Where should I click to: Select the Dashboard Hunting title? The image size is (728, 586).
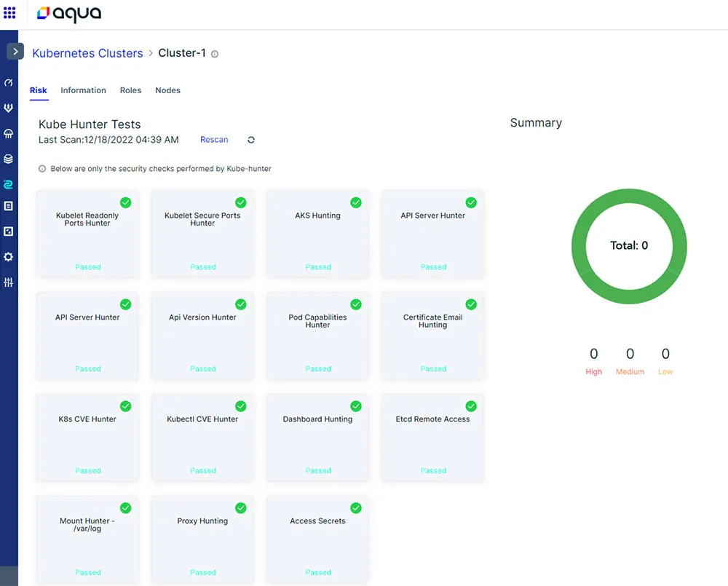coord(317,419)
